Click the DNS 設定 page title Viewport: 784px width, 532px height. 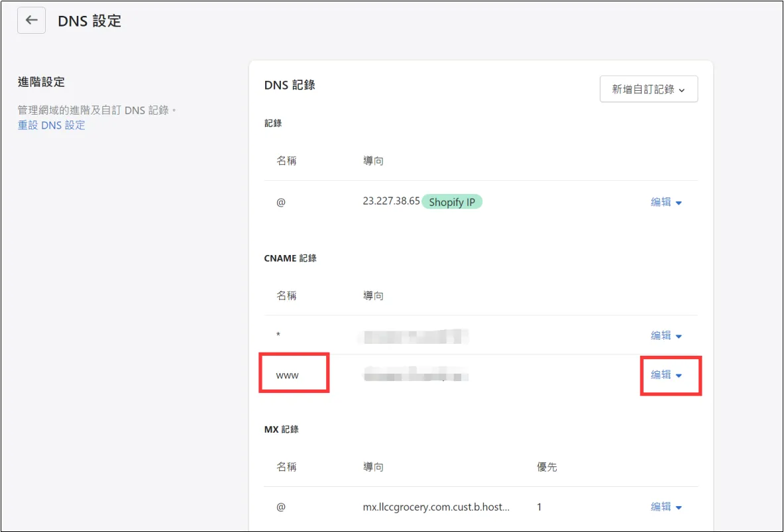(89, 21)
